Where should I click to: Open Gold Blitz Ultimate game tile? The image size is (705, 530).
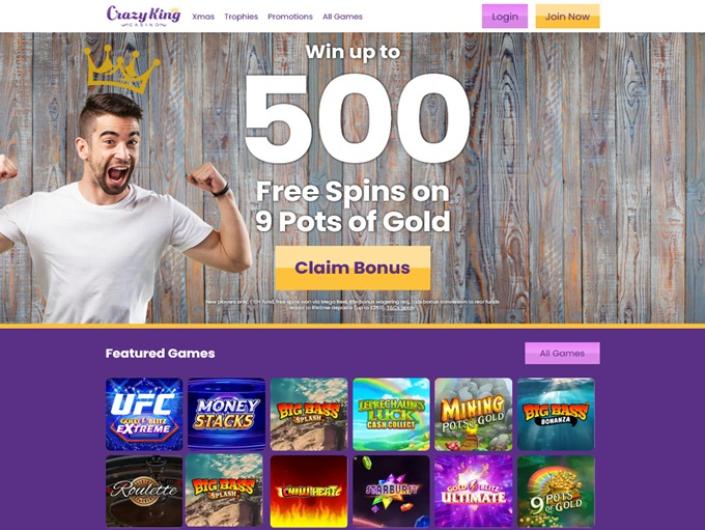tap(473, 491)
